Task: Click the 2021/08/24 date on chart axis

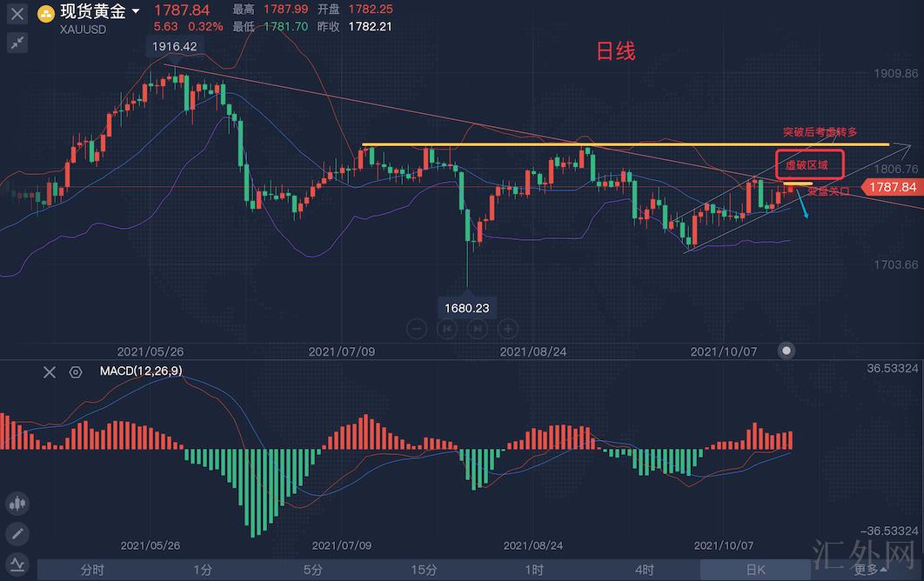Action: (533, 351)
